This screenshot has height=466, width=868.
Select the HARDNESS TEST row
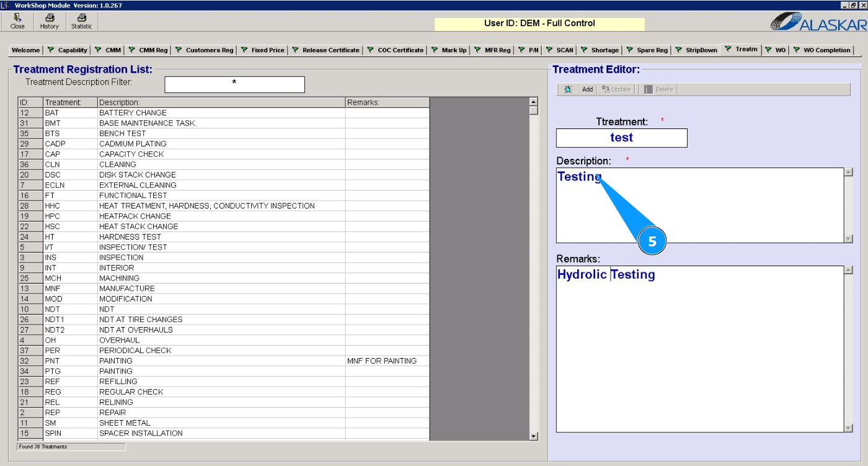click(223, 237)
